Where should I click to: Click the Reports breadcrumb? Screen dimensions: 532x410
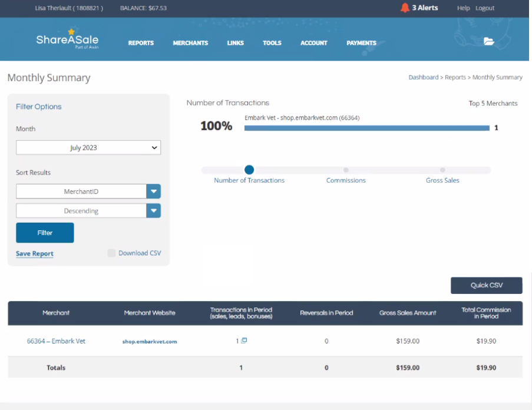pos(455,77)
